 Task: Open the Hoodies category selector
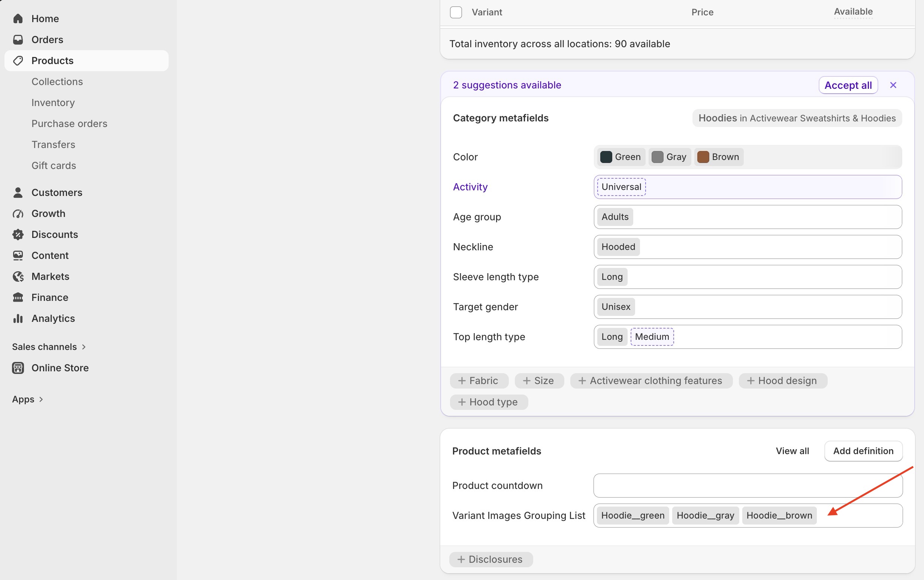[x=797, y=118]
